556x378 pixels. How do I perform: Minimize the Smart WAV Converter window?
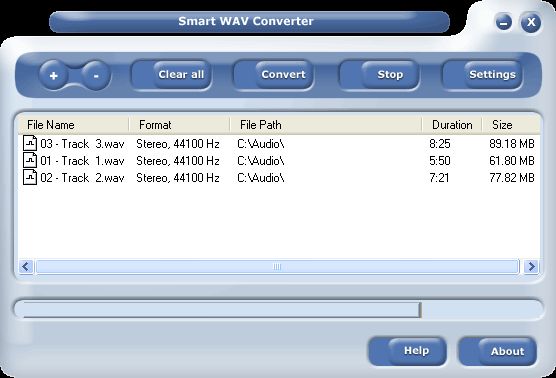coord(504,22)
